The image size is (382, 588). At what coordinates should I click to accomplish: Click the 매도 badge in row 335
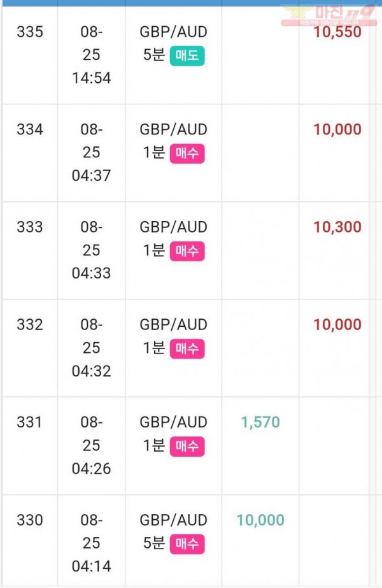(x=187, y=56)
